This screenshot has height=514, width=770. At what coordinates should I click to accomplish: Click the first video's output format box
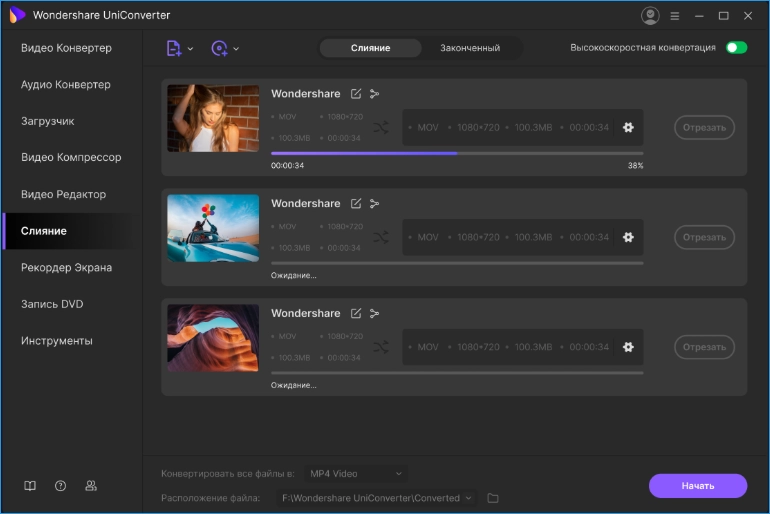(x=522, y=128)
